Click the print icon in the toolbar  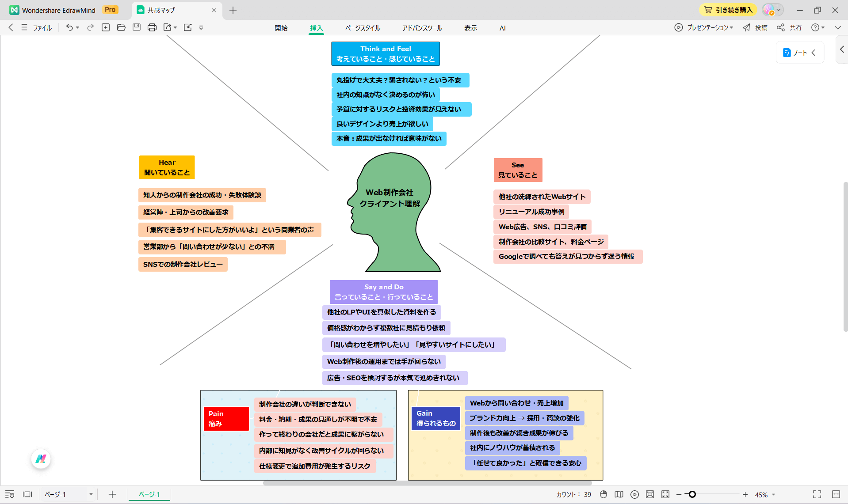[x=152, y=27]
